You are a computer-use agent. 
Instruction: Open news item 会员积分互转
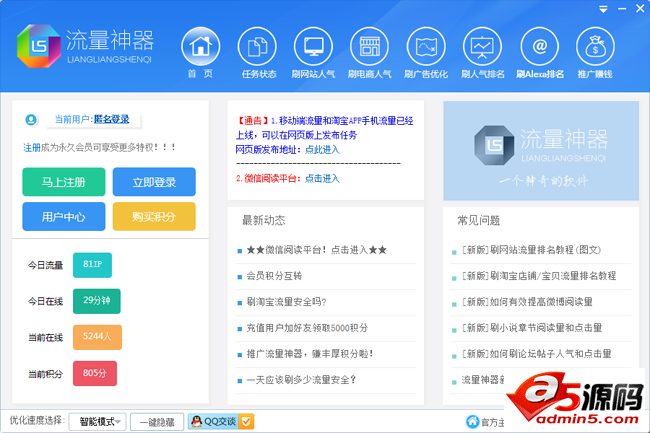(274, 276)
